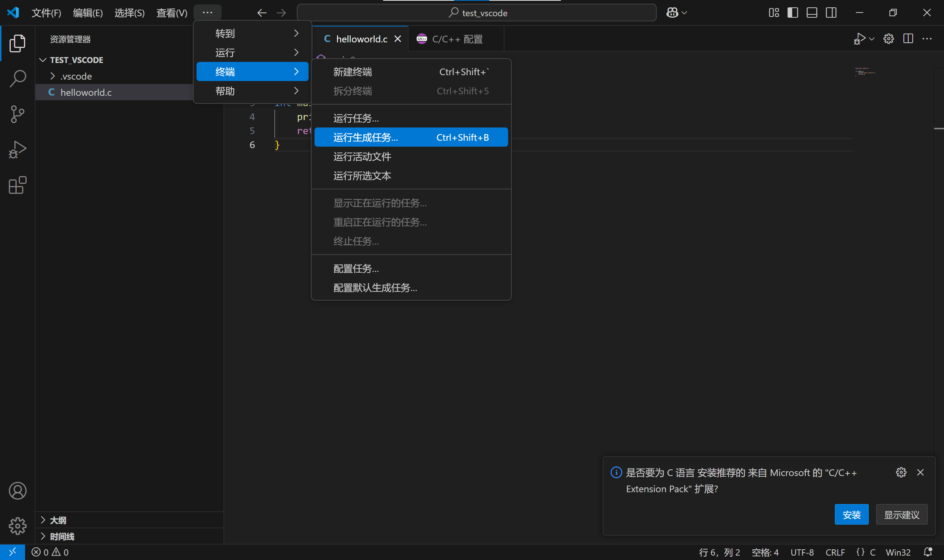Viewport: 944px width, 560px height.
Task: Toggle the primary sidebar visibility
Action: pos(793,13)
